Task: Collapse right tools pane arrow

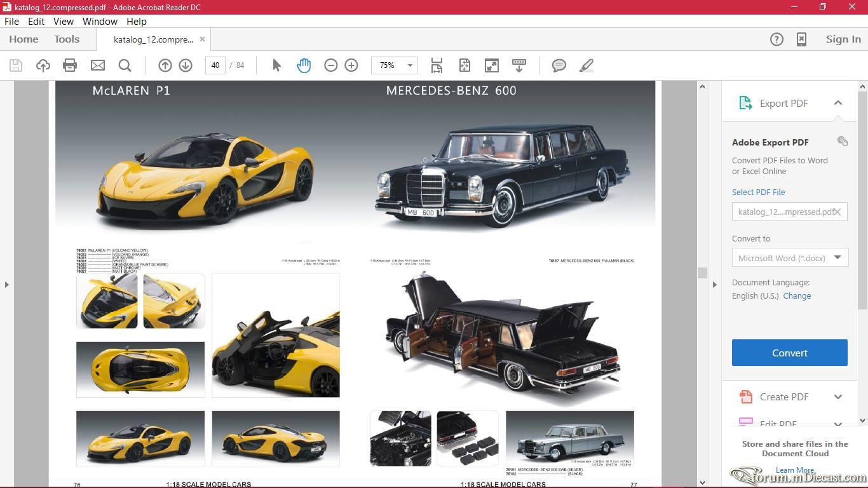Action: (x=714, y=284)
